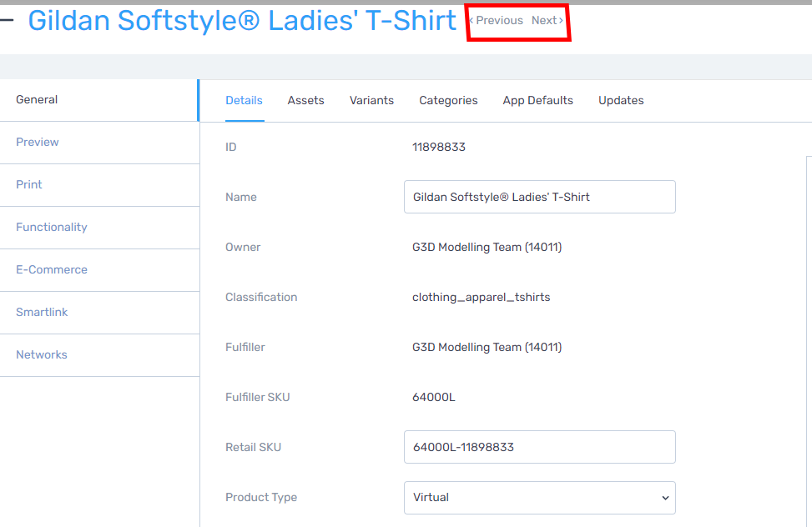Switch to the Categories tab
Image resolution: width=812 pixels, height=527 pixels.
click(448, 100)
